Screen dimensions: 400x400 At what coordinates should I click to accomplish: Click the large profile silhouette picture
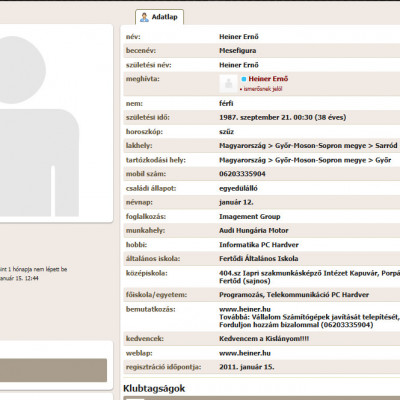point(39,125)
